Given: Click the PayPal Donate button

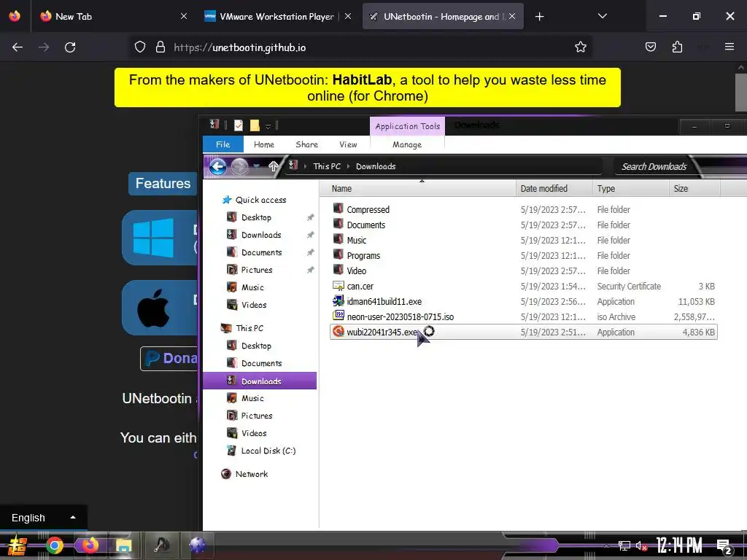Looking at the screenshot, I should pyautogui.click(x=169, y=358).
